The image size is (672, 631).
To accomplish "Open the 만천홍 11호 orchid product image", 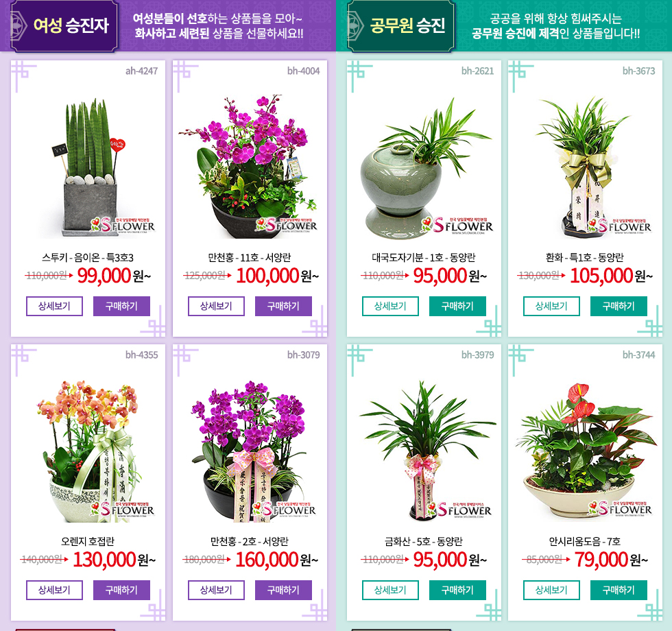I will tap(250, 165).
